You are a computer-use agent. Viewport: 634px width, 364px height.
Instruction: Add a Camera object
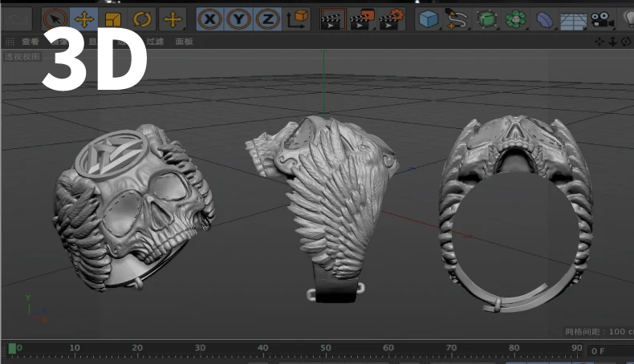(602, 19)
